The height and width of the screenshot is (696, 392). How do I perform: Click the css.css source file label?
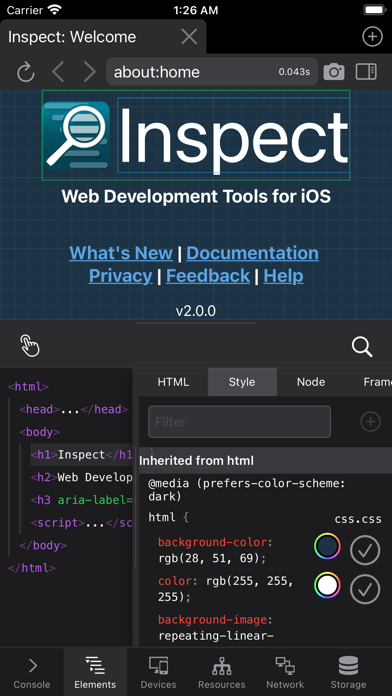point(358,519)
